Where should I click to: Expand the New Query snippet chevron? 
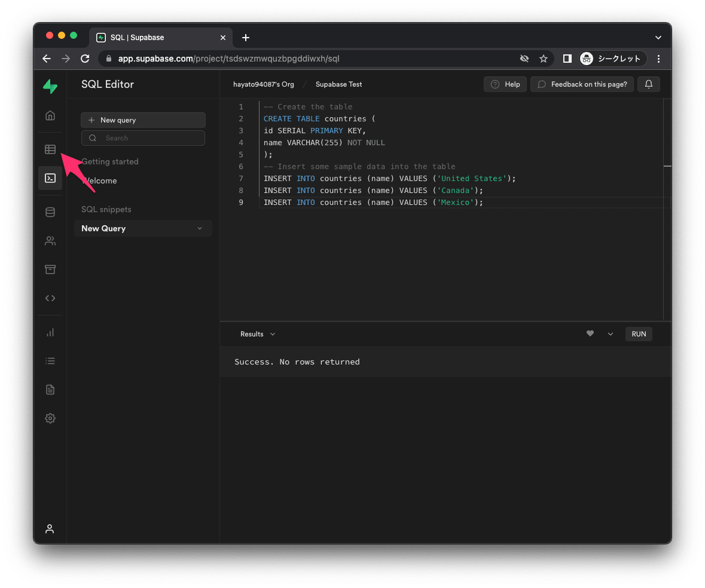pos(200,228)
